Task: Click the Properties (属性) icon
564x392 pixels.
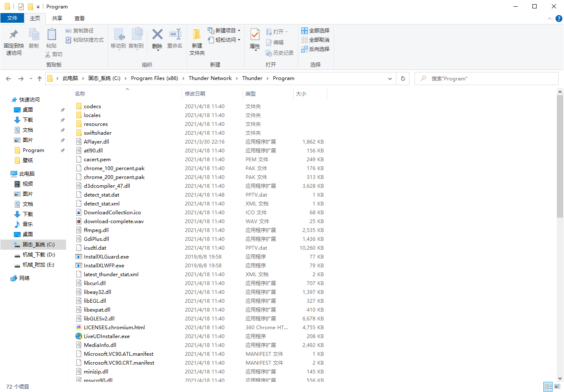Action: point(255,35)
